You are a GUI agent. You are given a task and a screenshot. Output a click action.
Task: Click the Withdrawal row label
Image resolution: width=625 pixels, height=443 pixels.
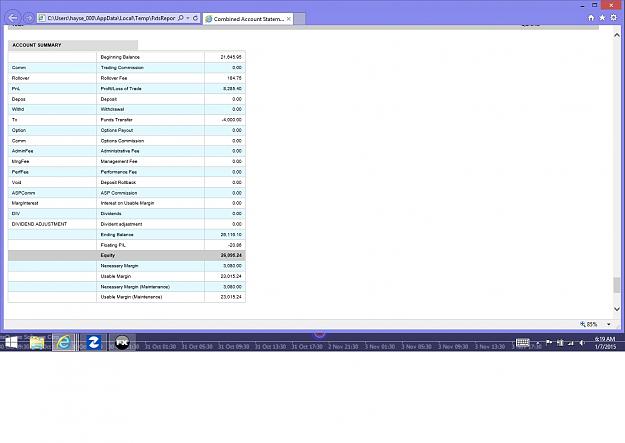[112, 109]
